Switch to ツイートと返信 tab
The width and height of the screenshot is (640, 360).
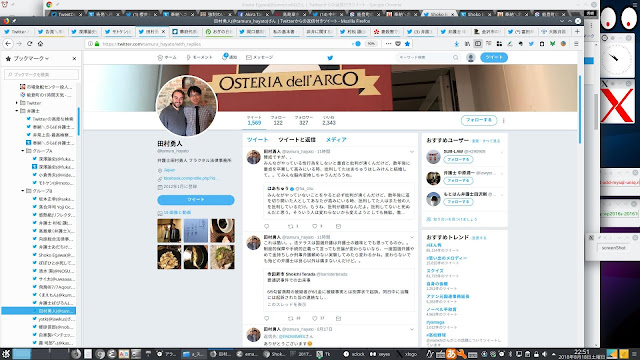point(297,140)
